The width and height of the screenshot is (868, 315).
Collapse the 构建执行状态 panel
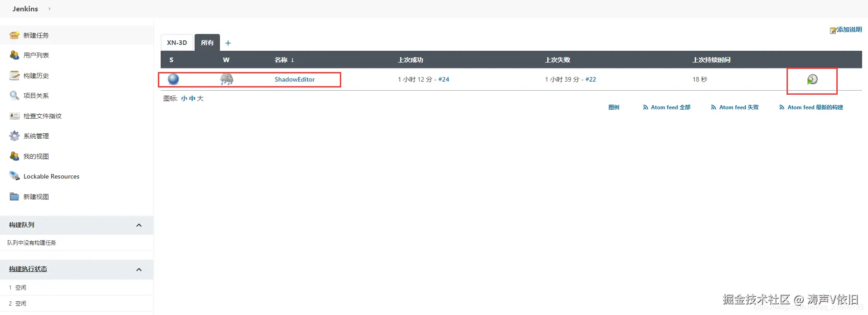coord(139,270)
